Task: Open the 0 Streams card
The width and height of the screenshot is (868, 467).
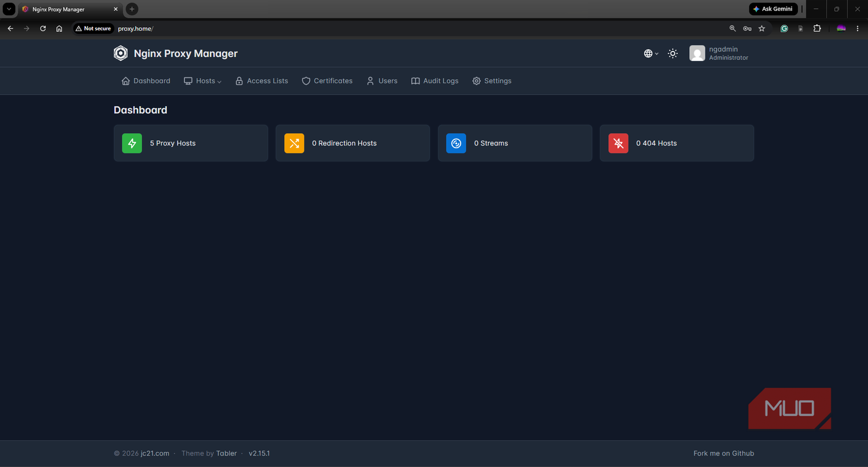Action: pos(515,143)
